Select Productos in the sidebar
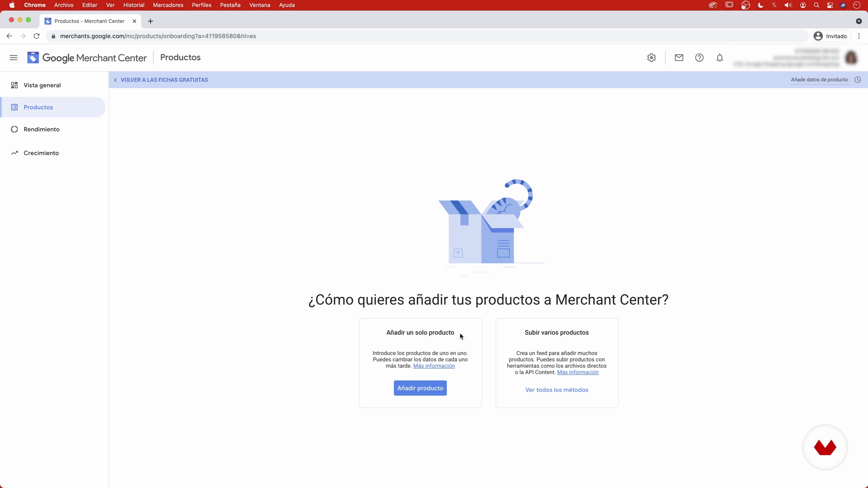Image resolution: width=868 pixels, height=488 pixels. pos(53,107)
